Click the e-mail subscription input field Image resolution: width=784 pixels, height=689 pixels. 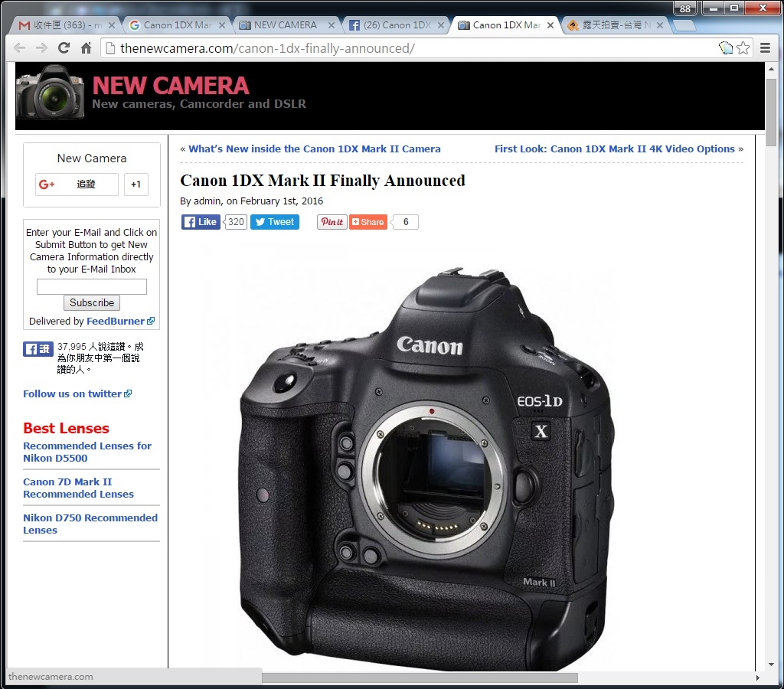point(92,286)
